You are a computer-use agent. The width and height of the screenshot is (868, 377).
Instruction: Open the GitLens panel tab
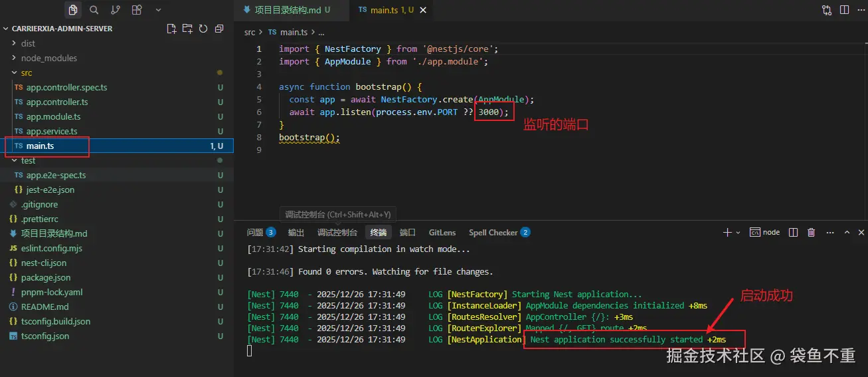(442, 233)
